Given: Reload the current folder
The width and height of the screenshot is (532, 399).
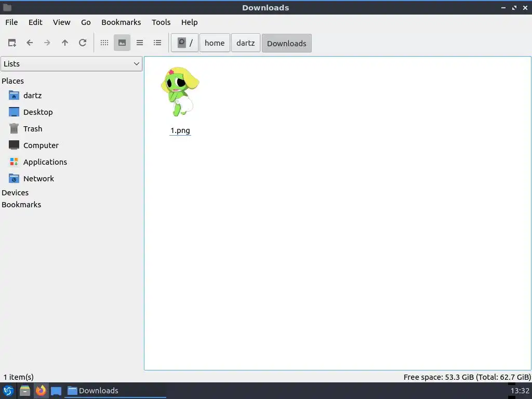Looking at the screenshot, I should [83, 43].
